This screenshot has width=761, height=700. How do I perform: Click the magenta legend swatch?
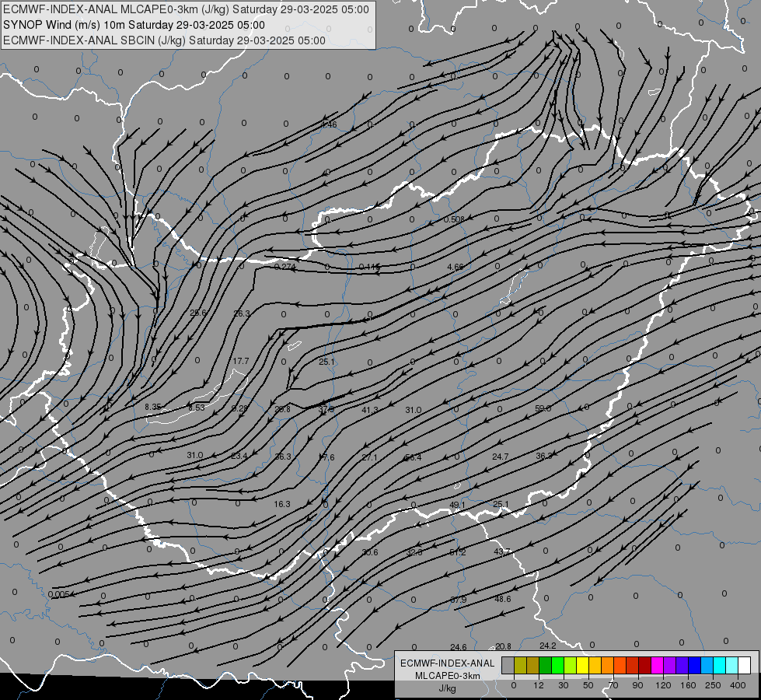point(658,665)
